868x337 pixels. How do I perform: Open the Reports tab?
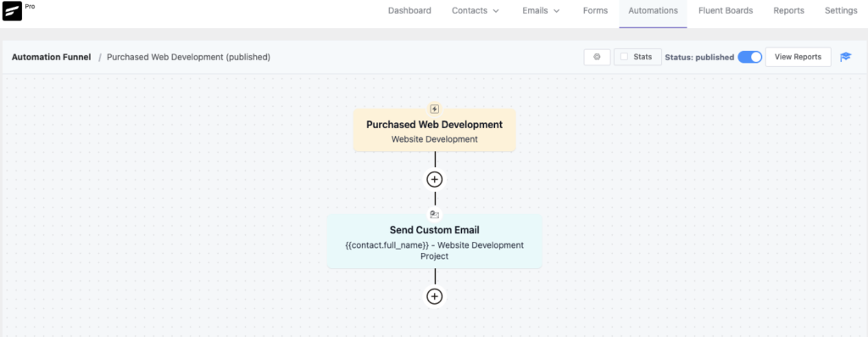click(x=789, y=10)
